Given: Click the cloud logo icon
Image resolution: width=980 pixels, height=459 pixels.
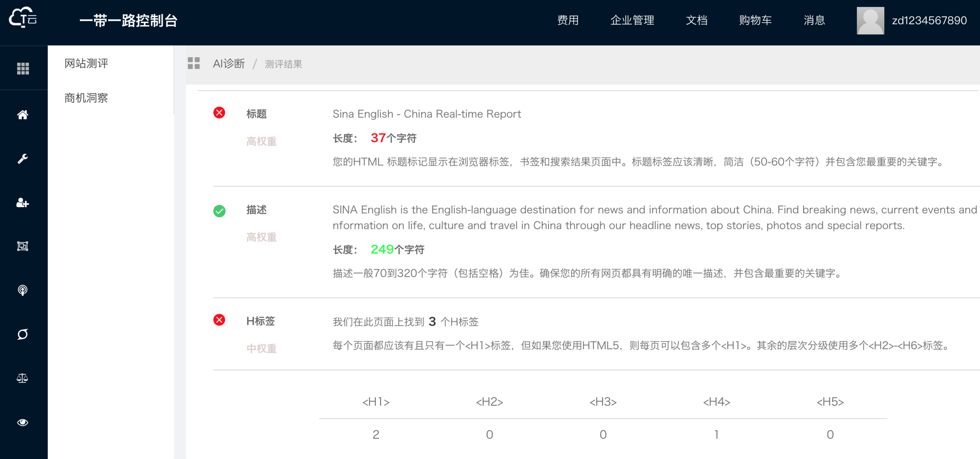Looking at the screenshot, I should coord(23,17).
